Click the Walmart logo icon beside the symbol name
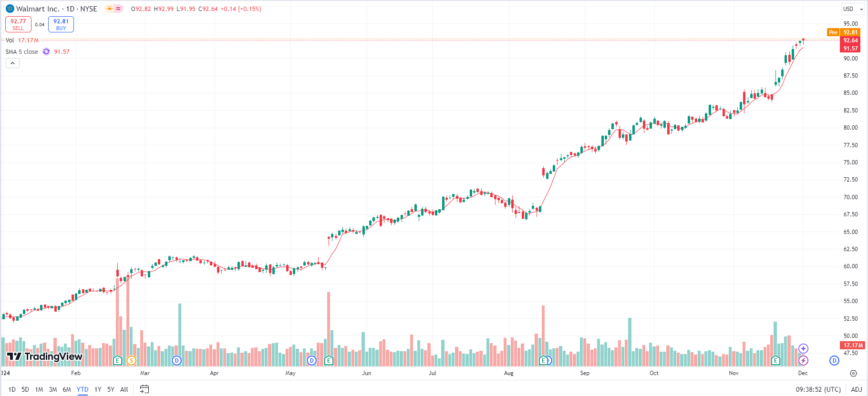 pos(10,9)
